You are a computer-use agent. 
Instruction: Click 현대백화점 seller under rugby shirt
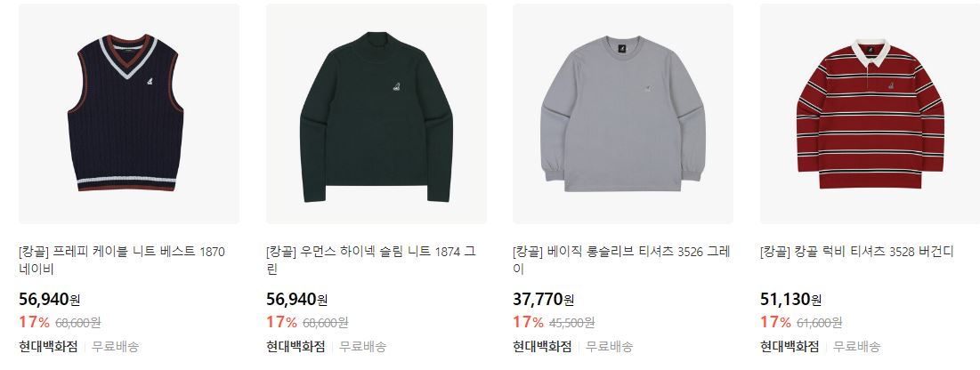pyautogui.click(x=790, y=346)
